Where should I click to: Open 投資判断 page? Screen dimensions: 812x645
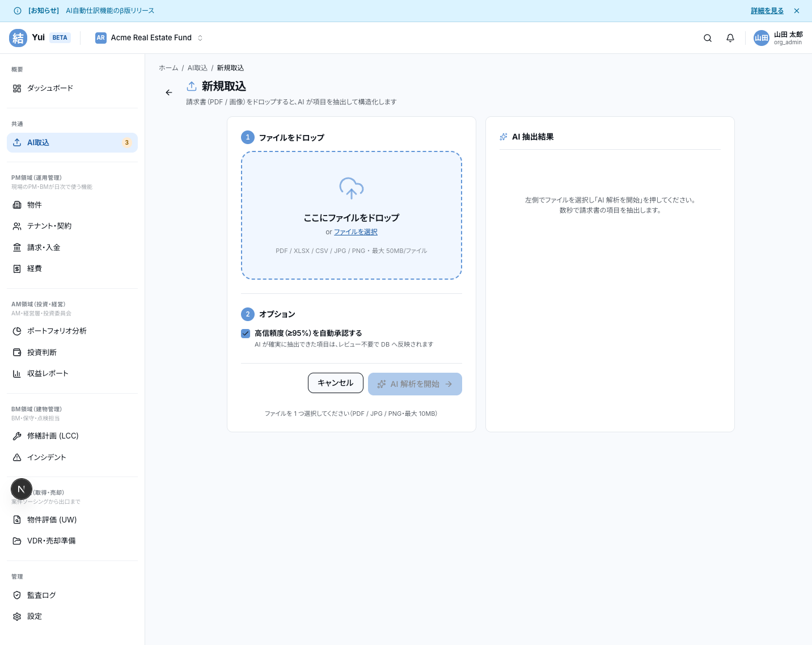[x=72, y=352]
